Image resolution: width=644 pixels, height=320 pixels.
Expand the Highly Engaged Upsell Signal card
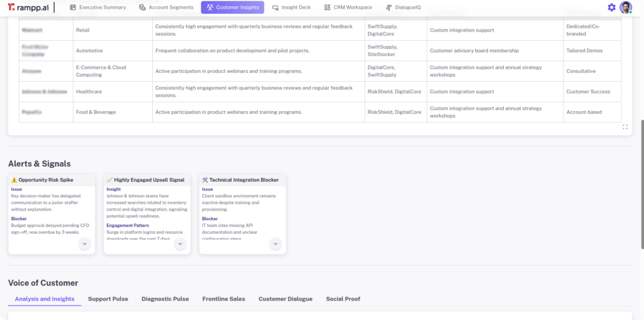click(180, 244)
